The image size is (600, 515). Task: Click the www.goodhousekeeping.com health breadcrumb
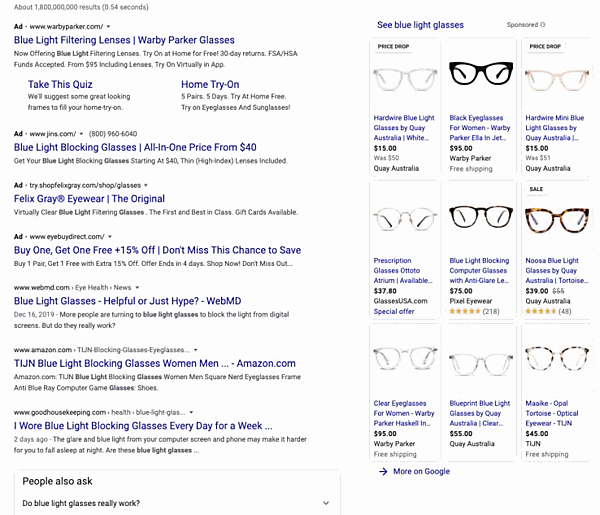pos(99,412)
